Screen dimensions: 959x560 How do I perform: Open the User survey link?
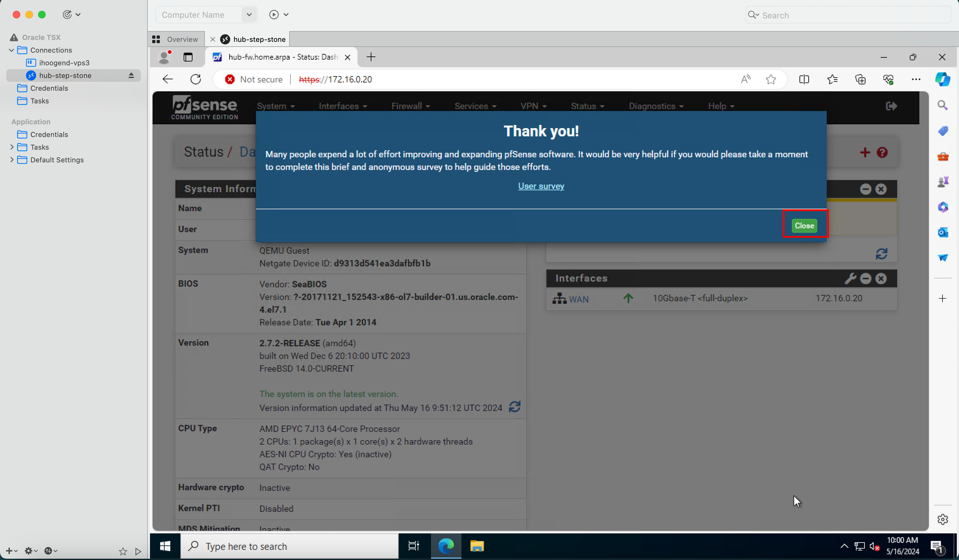[541, 186]
